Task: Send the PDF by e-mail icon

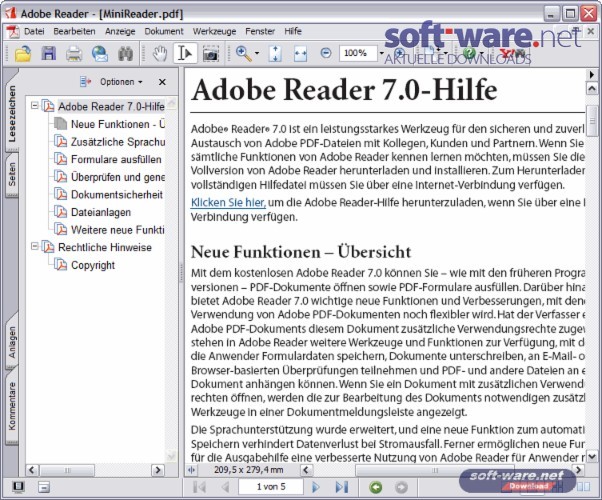Action: coord(100,53)
